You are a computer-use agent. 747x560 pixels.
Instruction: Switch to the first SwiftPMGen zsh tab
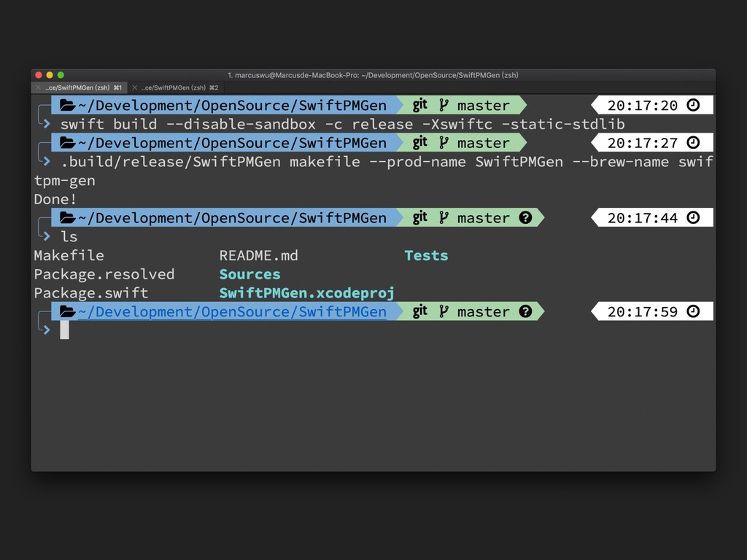pyautogui.click(x=80, y=87)
